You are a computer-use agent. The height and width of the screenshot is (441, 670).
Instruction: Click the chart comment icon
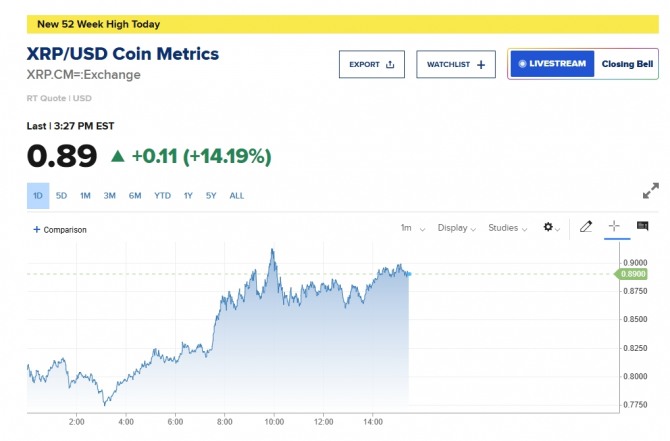pos(642,227)
